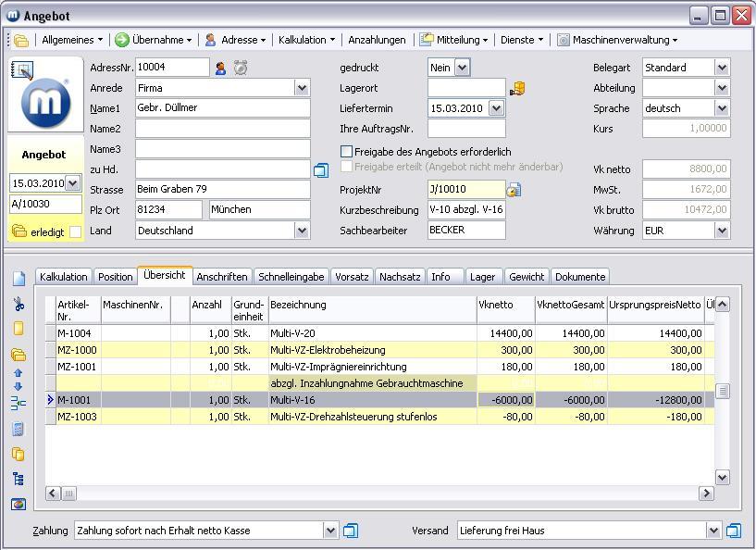Open the Schnelleingabe tab
The width and height of the screenshot is (756, 550).
coord(291,276)
